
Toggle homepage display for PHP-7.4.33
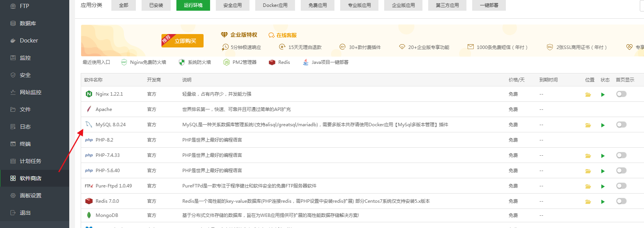tap(621, 155)
